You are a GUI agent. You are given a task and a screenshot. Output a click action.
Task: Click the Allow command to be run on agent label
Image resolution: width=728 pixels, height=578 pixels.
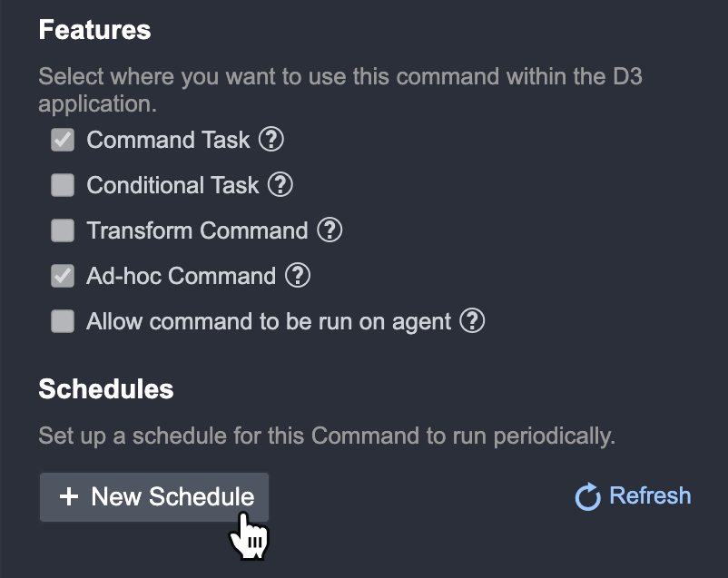pos(269,321)
